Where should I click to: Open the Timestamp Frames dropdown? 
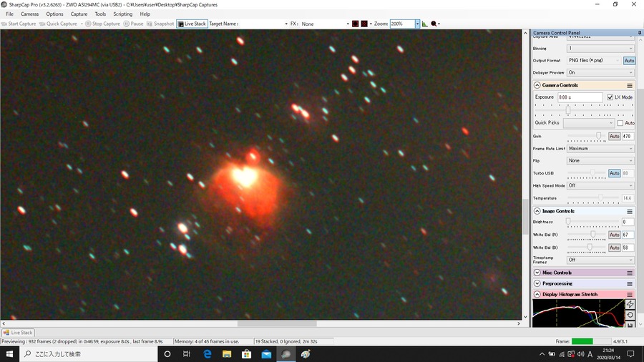600,260
